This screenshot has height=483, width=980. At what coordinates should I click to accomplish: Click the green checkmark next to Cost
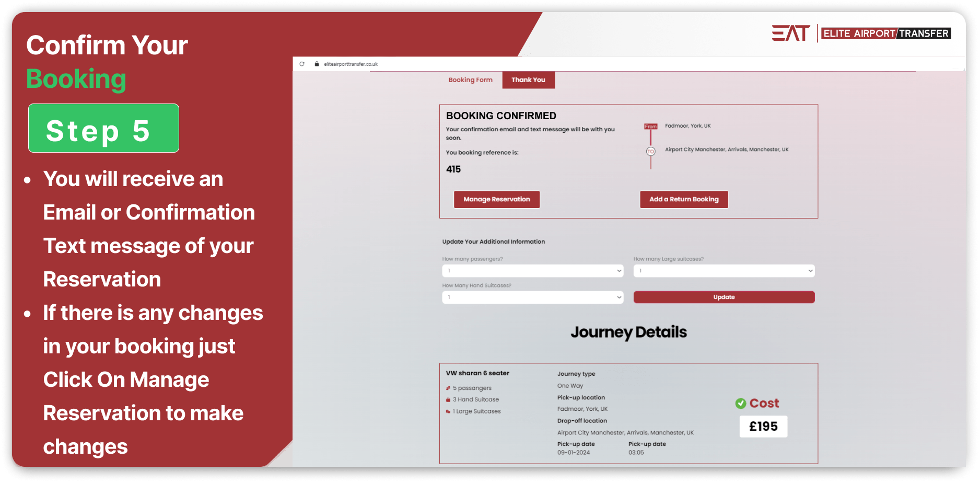(x=741, y=403)
